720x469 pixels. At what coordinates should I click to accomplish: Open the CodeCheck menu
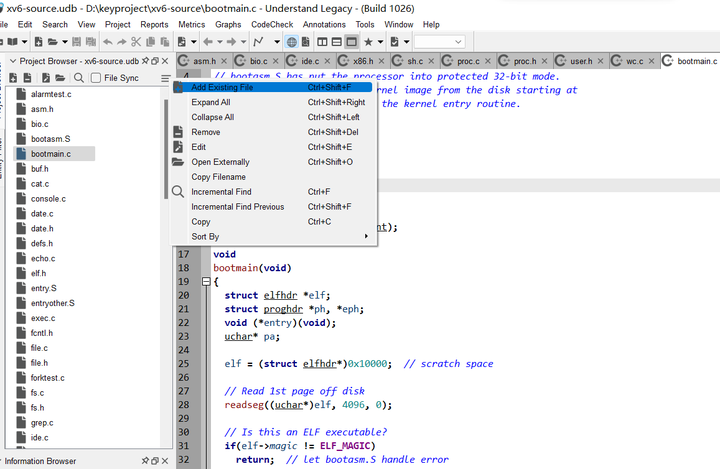[x=272, y=24]
